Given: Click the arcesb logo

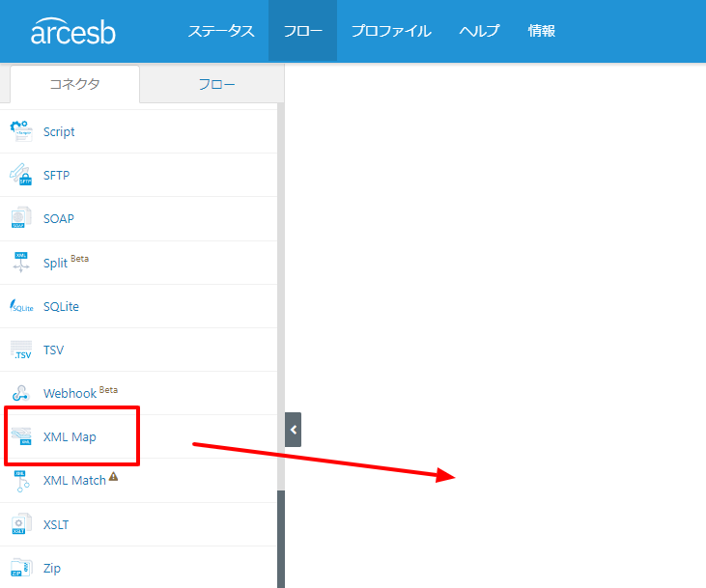Looking at the screenshot, I should (x=73, y=31).
